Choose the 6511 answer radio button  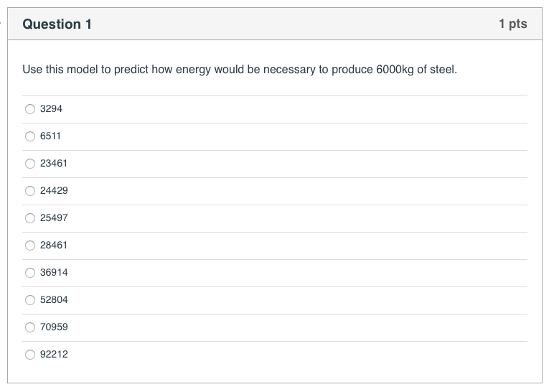click(30, 136)
